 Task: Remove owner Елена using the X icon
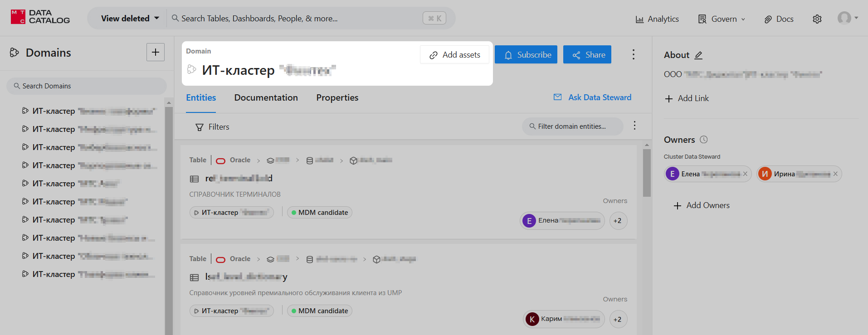click(x=745, y=174)
